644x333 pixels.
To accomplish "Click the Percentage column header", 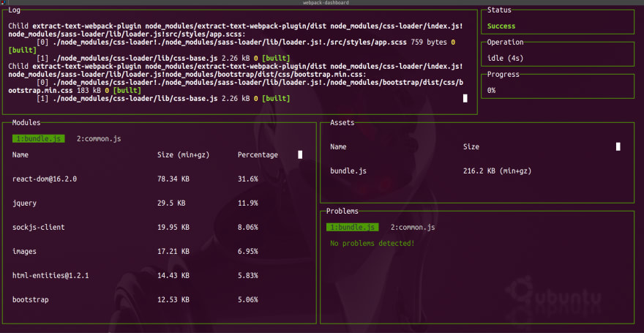I will (258, 155).
